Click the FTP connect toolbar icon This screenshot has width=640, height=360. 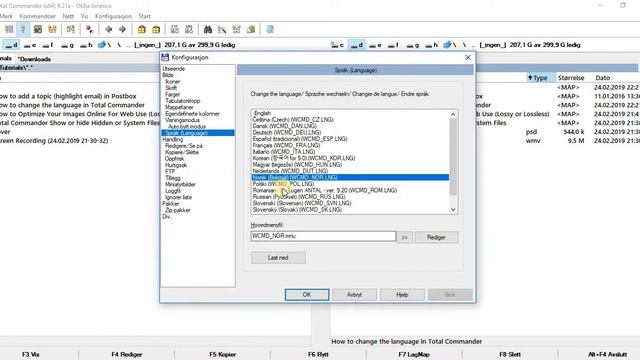175,29
